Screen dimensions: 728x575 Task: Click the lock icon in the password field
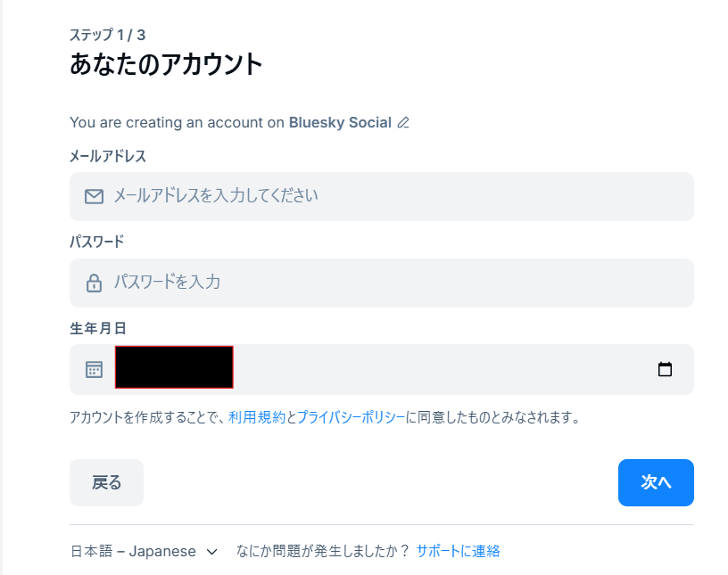click(x=94, y=283)
